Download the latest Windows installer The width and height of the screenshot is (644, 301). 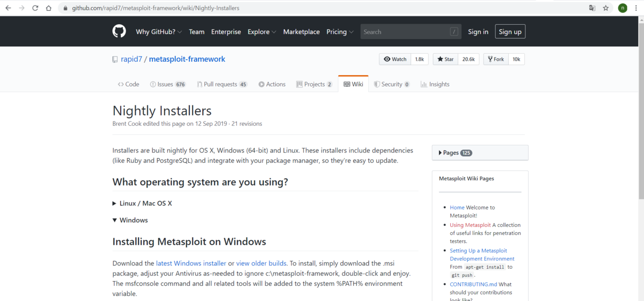tap(191, 263)
